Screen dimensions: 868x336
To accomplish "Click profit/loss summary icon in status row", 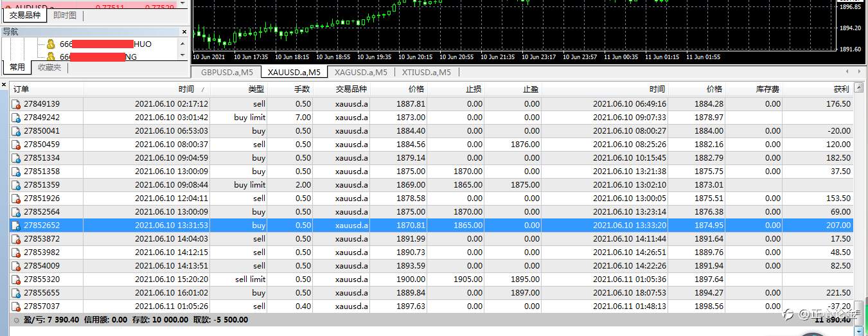I will pos(16,319).
